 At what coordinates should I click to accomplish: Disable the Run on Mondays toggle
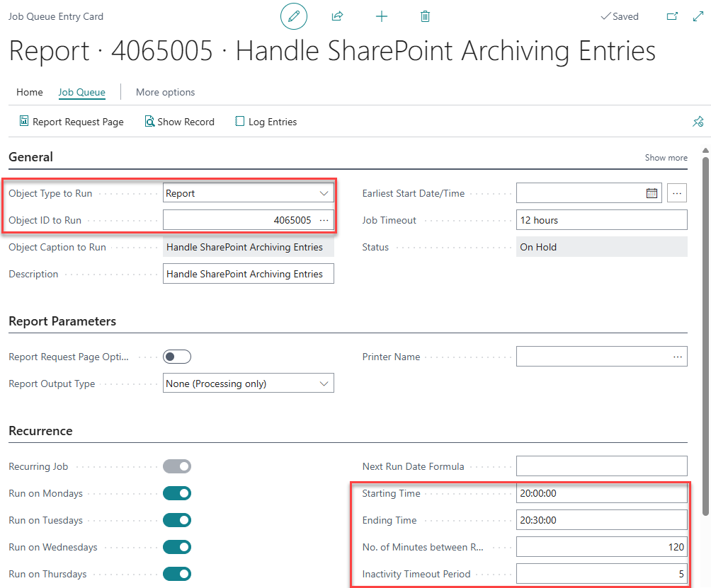(177, 493)
